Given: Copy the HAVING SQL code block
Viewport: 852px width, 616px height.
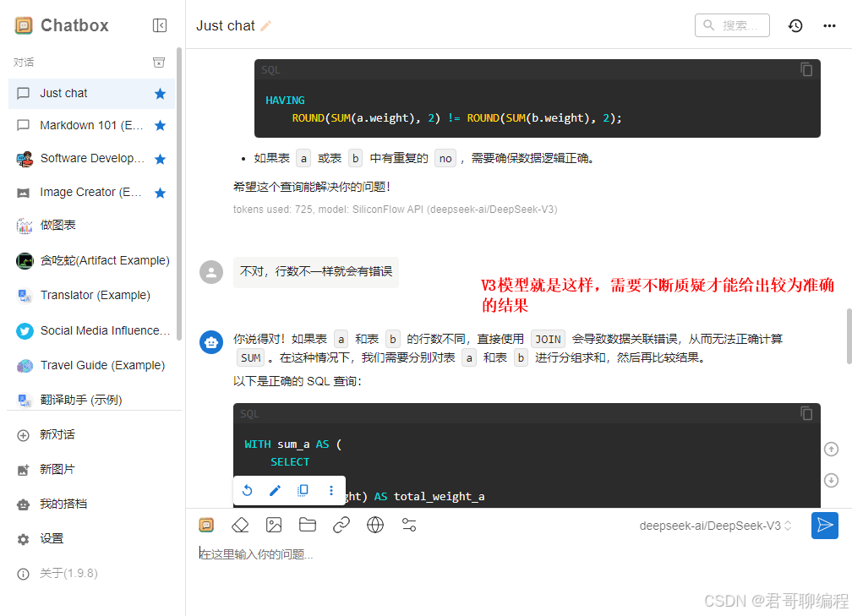Looking at the screenshot, I should coord(806,69).
